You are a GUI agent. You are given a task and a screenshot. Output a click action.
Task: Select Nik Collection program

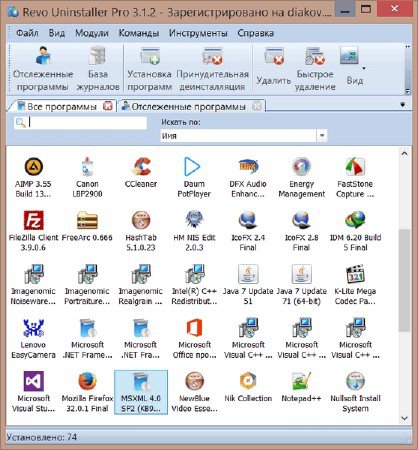tap(248, 387)
